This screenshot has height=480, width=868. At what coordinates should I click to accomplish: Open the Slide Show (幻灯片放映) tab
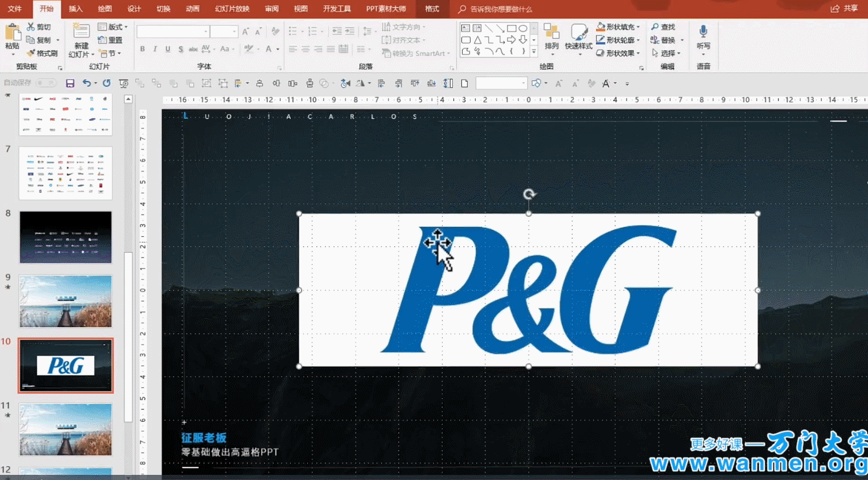tap(232, 9)
